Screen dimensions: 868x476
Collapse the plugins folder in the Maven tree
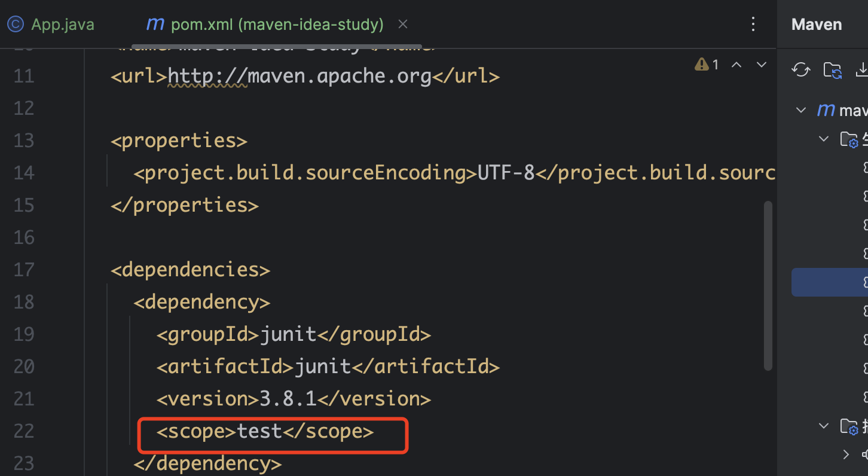(x=824, y=426)
